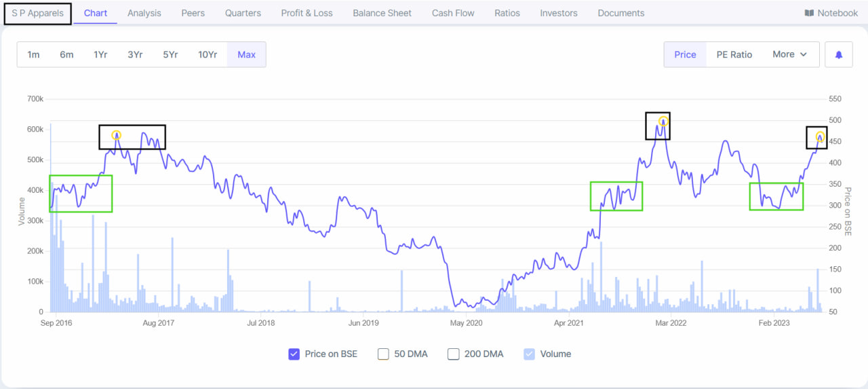Open the Documents tab

point(621,13)
